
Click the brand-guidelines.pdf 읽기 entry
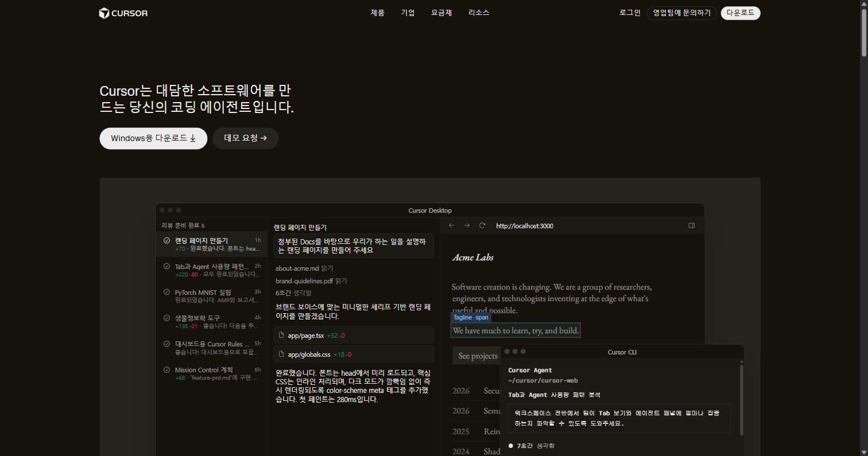(311, 281)
